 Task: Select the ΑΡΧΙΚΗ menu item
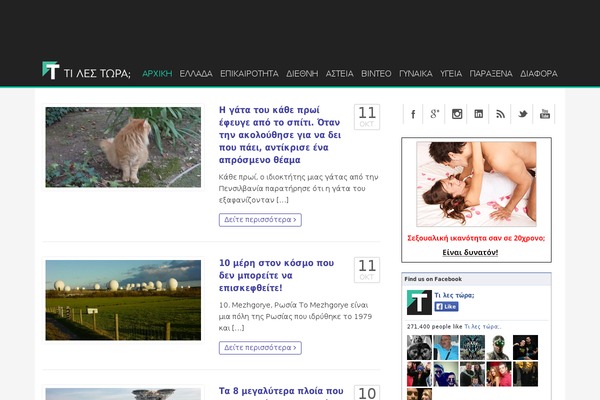[157, 73]
